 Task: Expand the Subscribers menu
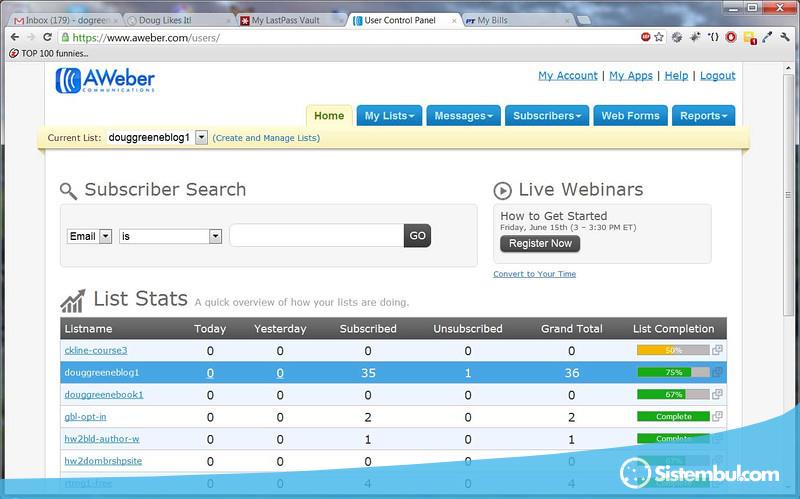(x=547, y=116)
